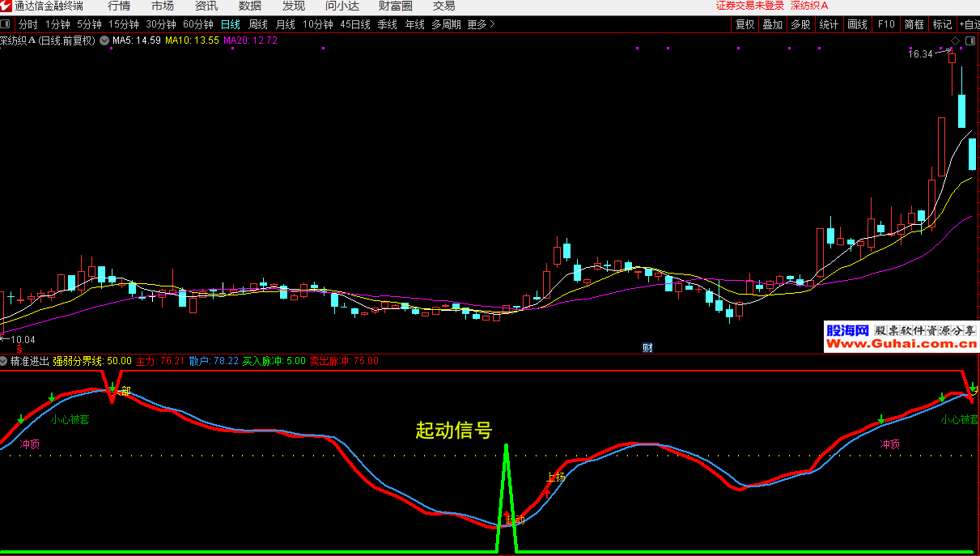Viewport: 980px width, 556px height.
Task: Expand the 更多 periods menu
Action: click(482, 24)
